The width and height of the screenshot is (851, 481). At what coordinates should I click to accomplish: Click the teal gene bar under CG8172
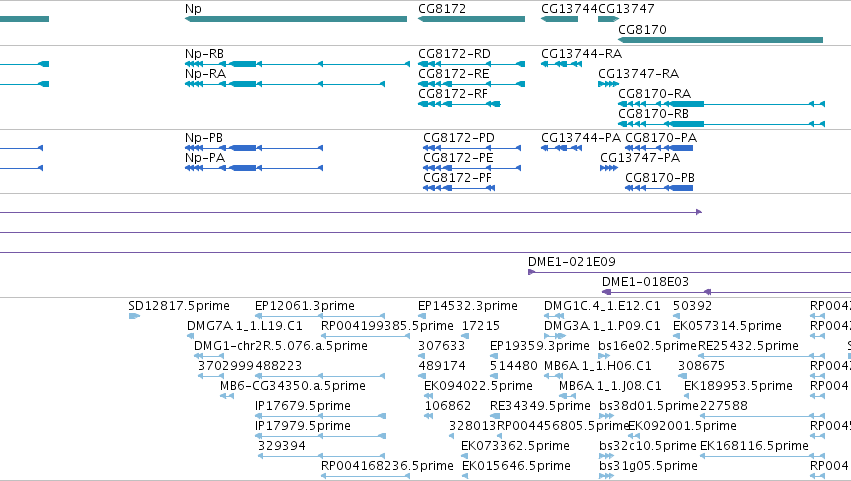471,19
